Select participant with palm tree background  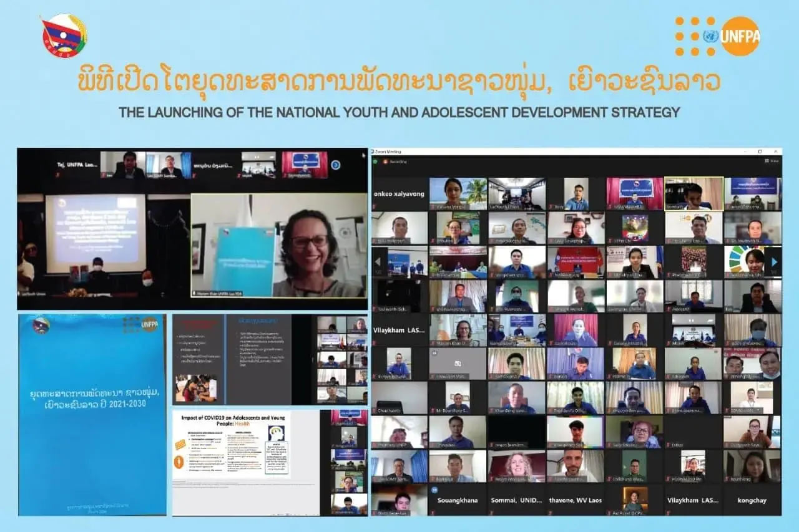pyautogui.click(x=458, y=194)
